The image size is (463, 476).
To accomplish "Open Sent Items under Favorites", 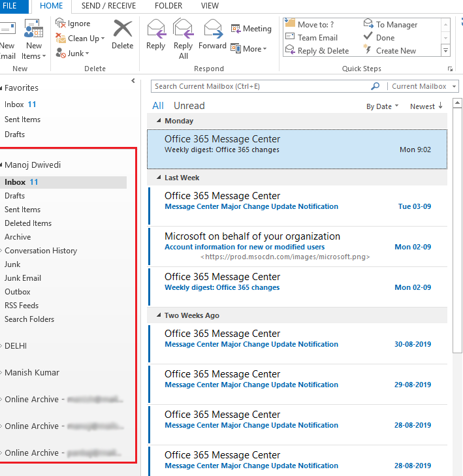I will 22,119.
